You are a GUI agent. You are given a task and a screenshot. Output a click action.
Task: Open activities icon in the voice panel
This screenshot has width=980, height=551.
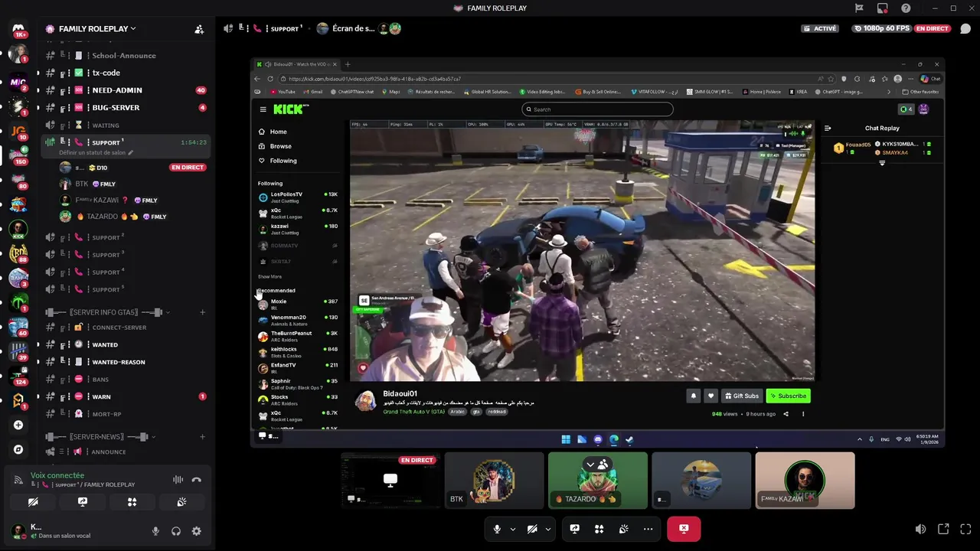point(132,502)
